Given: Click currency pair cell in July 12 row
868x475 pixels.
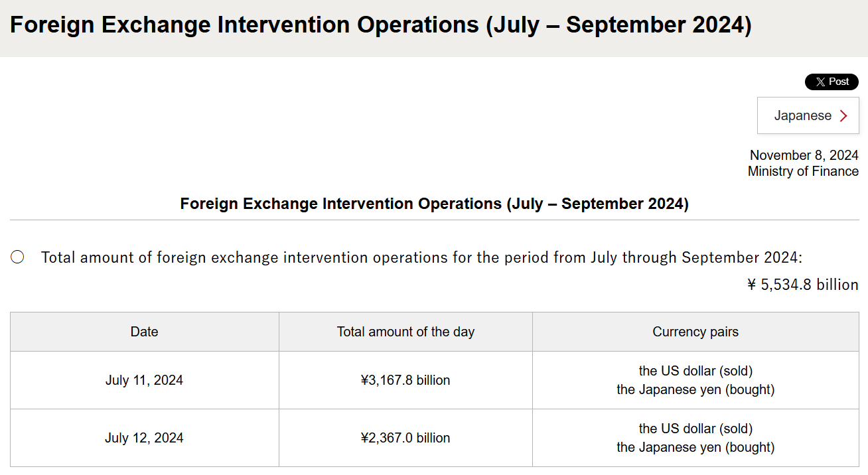Looking at the screenshot, I should (695, 438).
